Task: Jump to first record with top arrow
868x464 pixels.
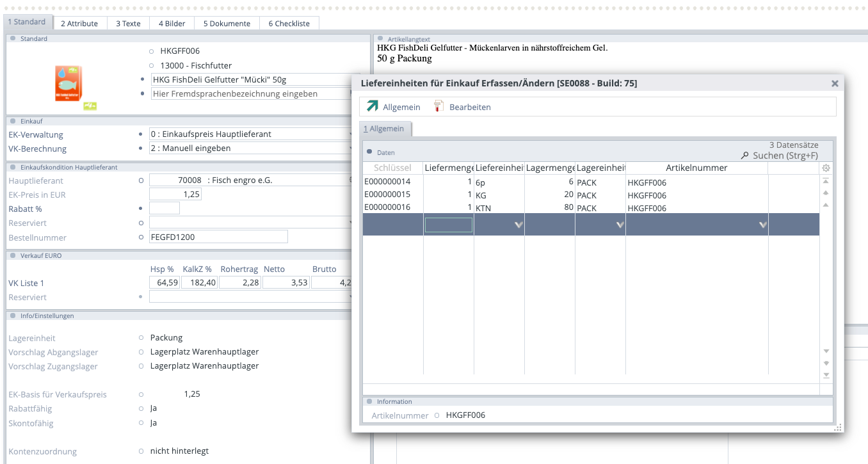Action: 826,181
